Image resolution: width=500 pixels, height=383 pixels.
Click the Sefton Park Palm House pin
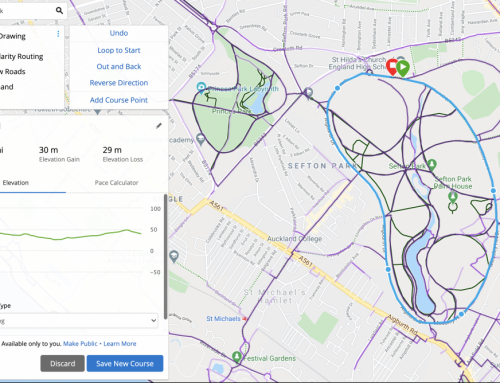(453, 198)
